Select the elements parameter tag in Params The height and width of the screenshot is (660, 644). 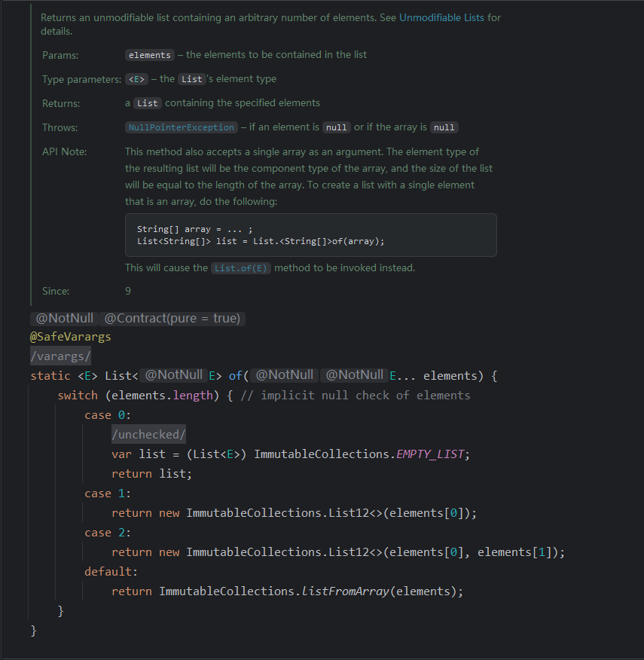coord(149,55)
